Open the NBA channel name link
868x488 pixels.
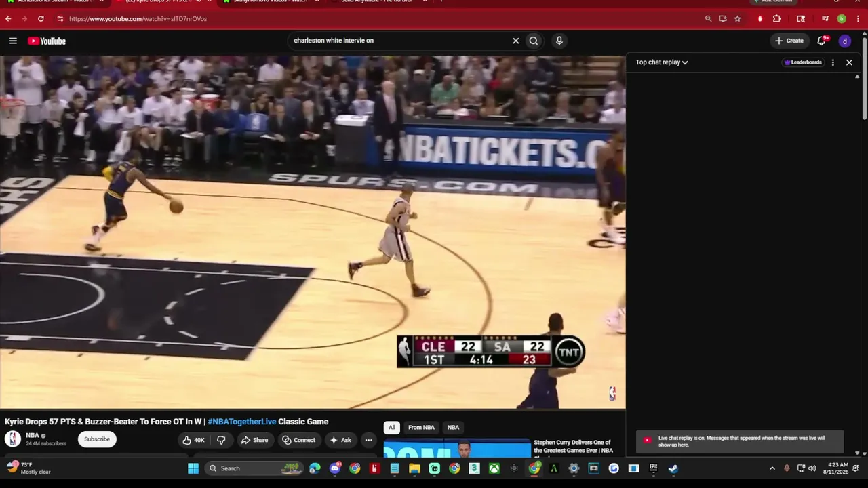tap(33, 436)
